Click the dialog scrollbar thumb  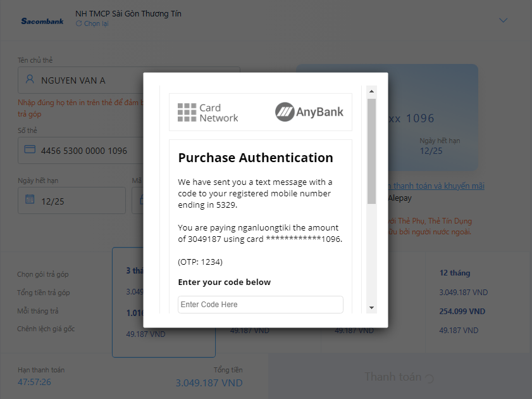coord(371,151)
